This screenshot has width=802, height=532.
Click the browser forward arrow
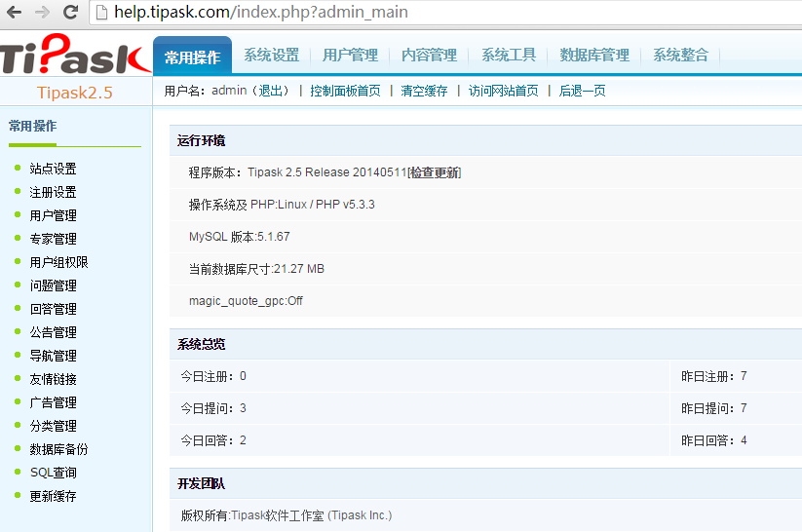tap(42, 12)
